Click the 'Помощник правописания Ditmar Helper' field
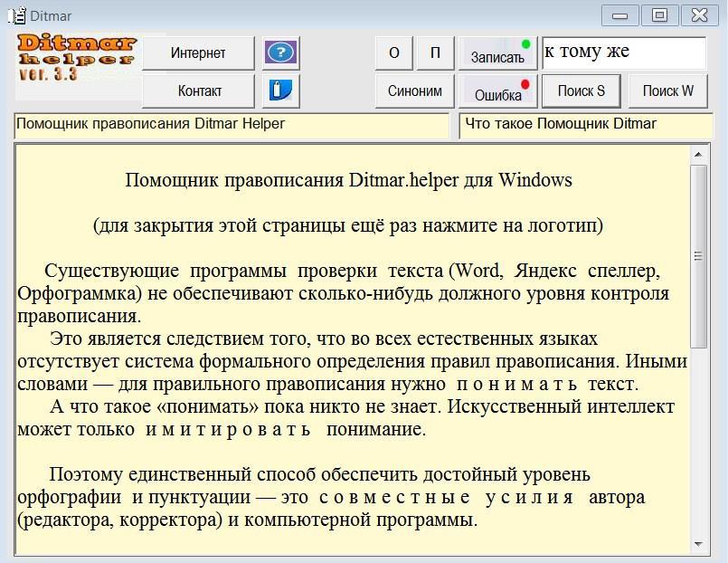Image resolution: width=728 pixels, height=563 pixels. (232, 126)
